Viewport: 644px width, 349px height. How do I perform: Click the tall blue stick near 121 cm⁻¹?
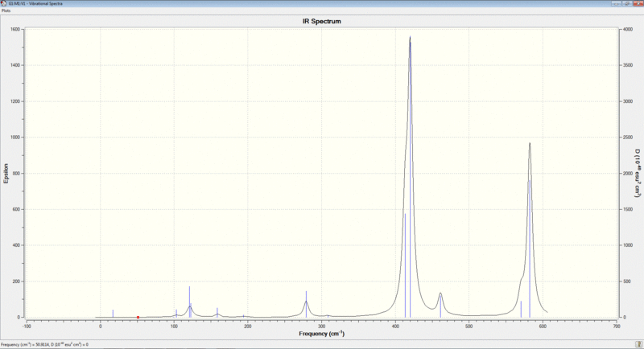[189, 302]
